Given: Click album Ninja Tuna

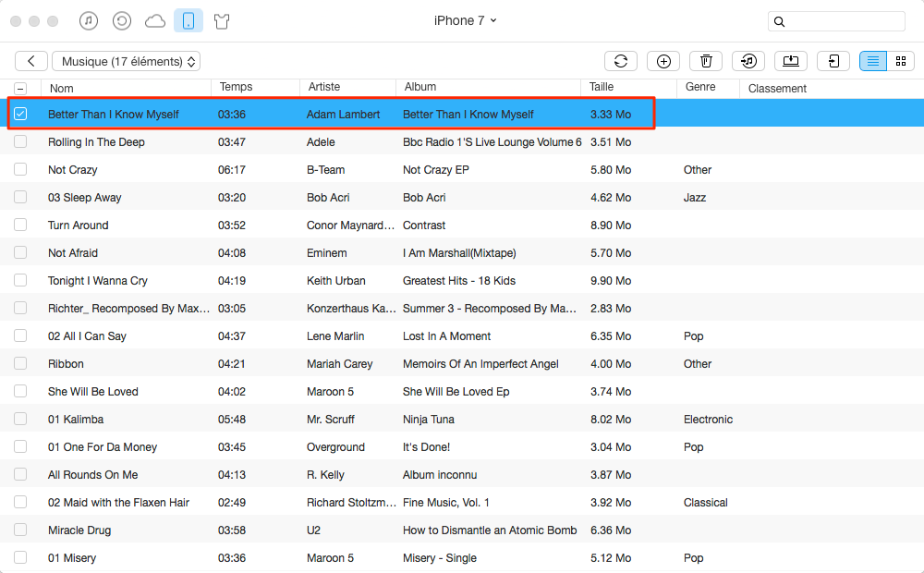Looking at the screenshot, I should coord(429,420).
